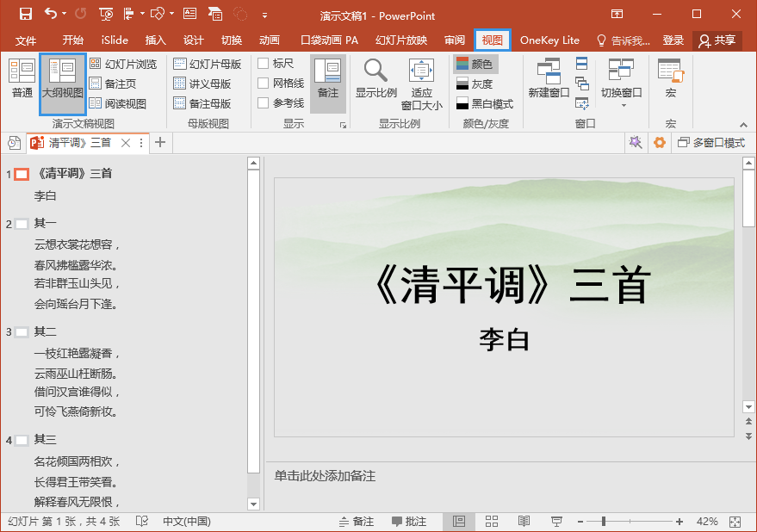Open the Animations (动画) ribbon tab
Viewport: 757px width, 532px height.
269,40
